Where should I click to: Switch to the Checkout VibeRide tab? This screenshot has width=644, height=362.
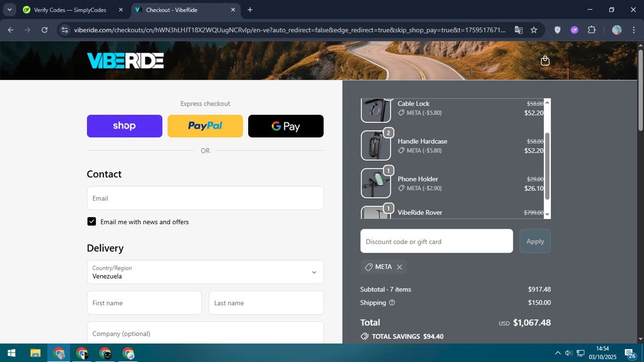coord(185,10)
